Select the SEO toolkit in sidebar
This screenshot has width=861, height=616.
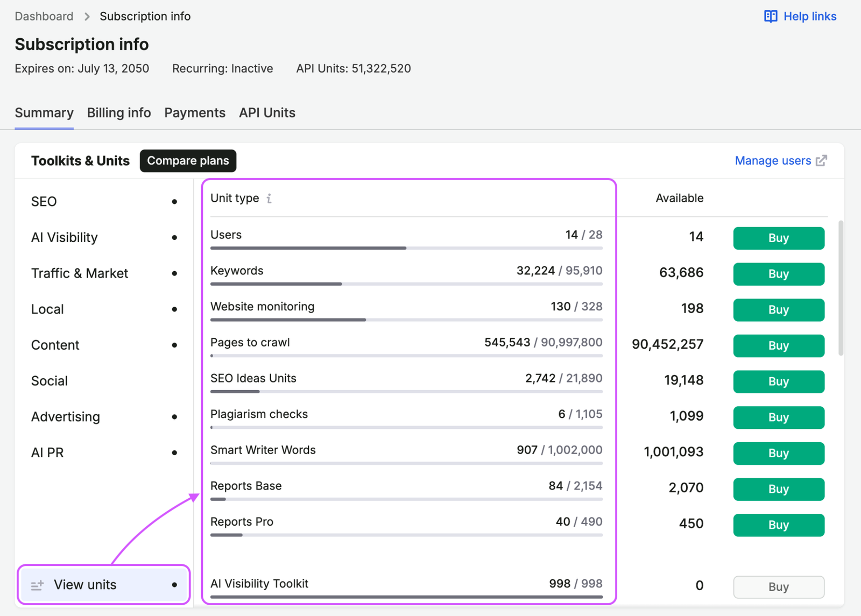(104, 202)
